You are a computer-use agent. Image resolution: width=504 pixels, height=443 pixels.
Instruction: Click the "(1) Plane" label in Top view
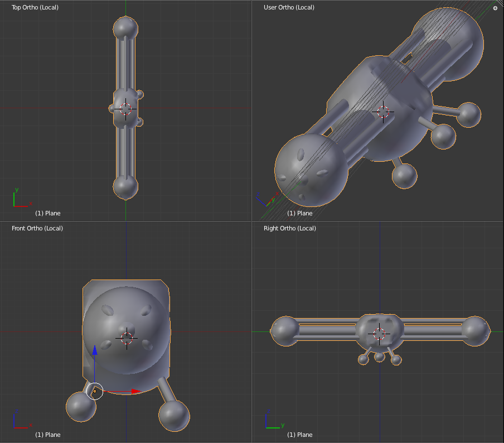pyautogui.click(x=48, y=213)
